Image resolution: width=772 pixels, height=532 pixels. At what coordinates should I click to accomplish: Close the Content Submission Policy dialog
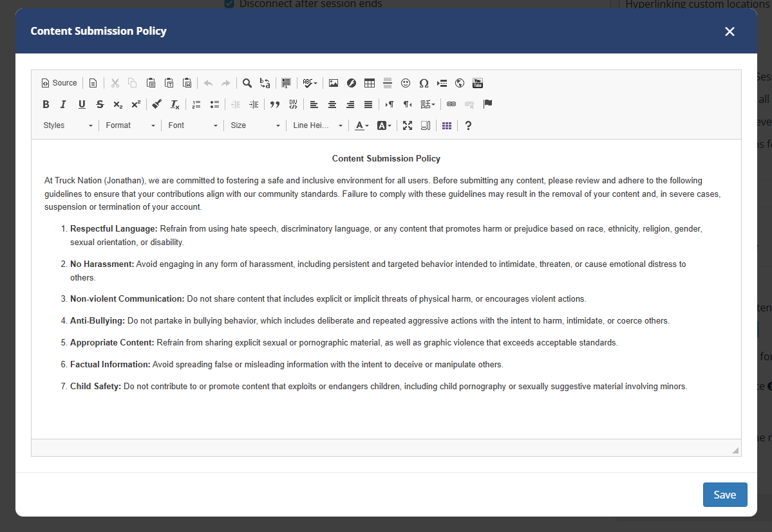pos(730,32)
